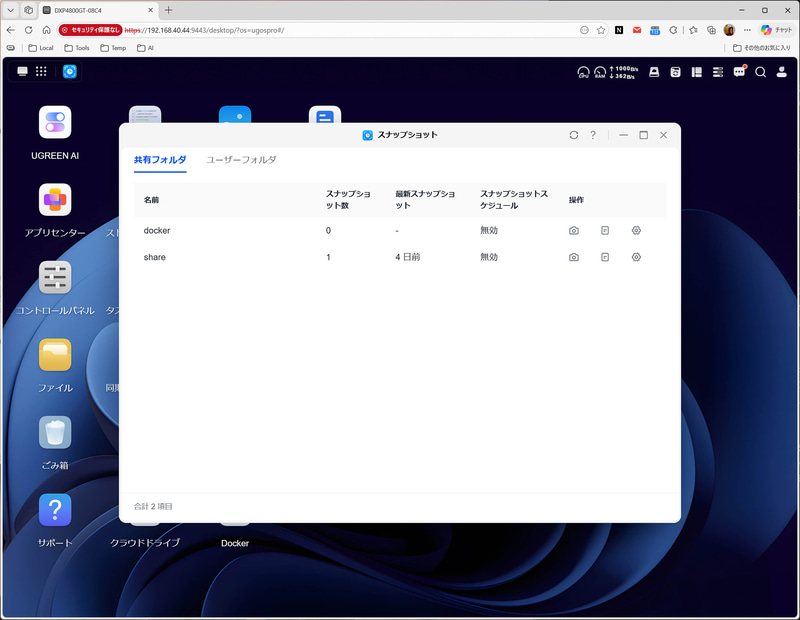
Task: Open snapshot settings for docker folder
Action: [x=636, y=231]
